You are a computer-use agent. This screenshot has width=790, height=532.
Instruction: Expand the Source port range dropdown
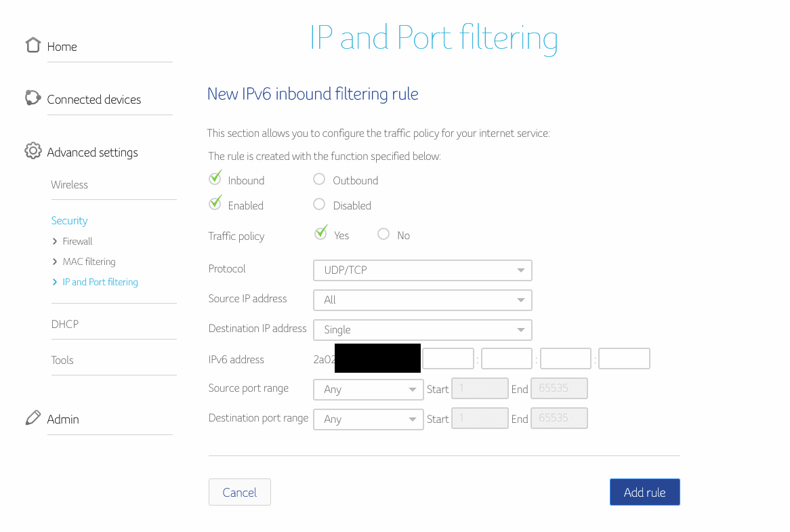(x=368, y=389)
